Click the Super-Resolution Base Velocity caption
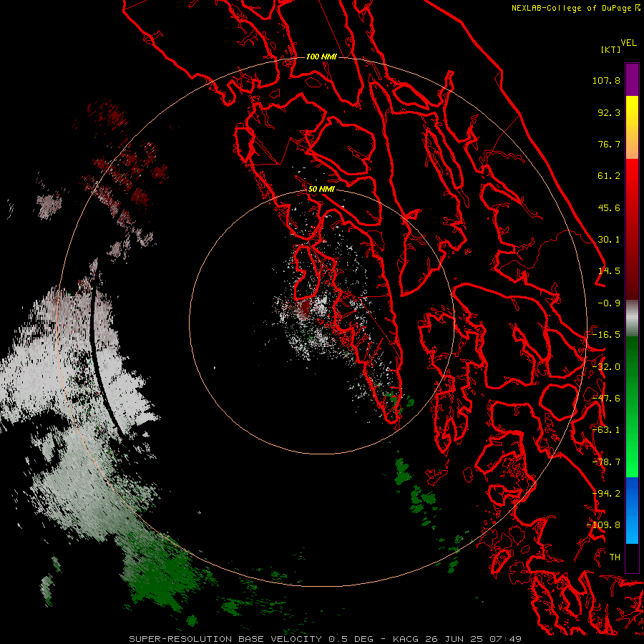644x644 pixels. (325, 639)
